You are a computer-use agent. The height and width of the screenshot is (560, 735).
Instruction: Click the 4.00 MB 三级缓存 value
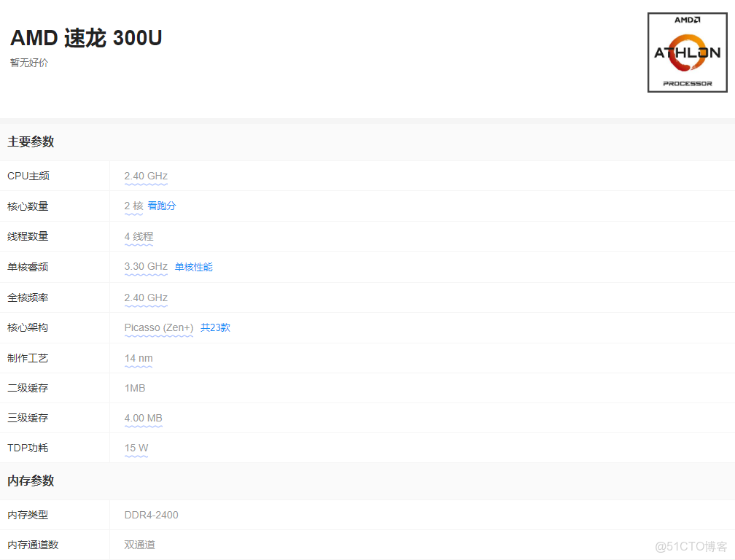pyautogui.click(x=143, y=419)
